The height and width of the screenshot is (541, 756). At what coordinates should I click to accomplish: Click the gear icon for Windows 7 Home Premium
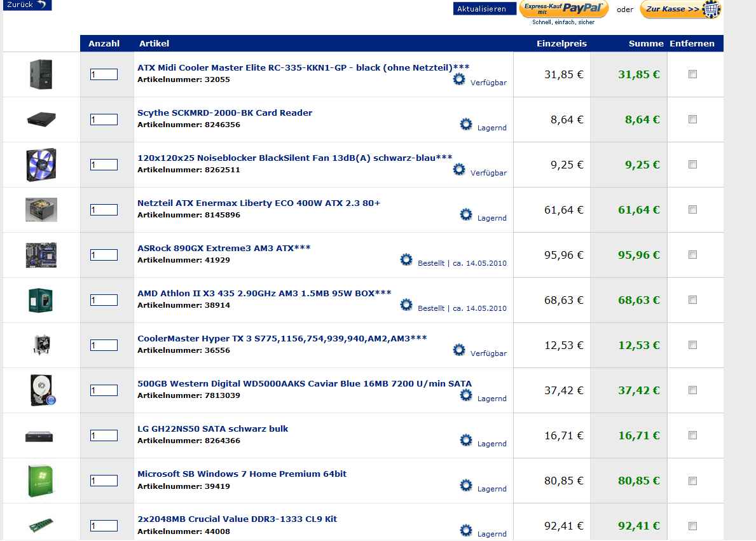(x=466, y=486)
